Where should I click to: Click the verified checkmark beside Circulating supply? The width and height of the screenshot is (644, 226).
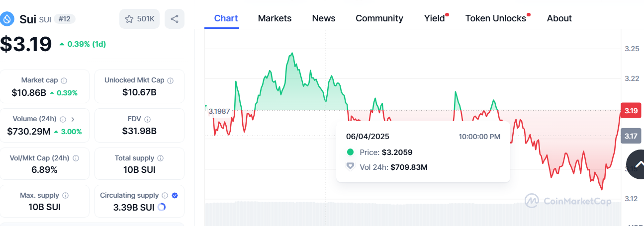tap(175, 196)
